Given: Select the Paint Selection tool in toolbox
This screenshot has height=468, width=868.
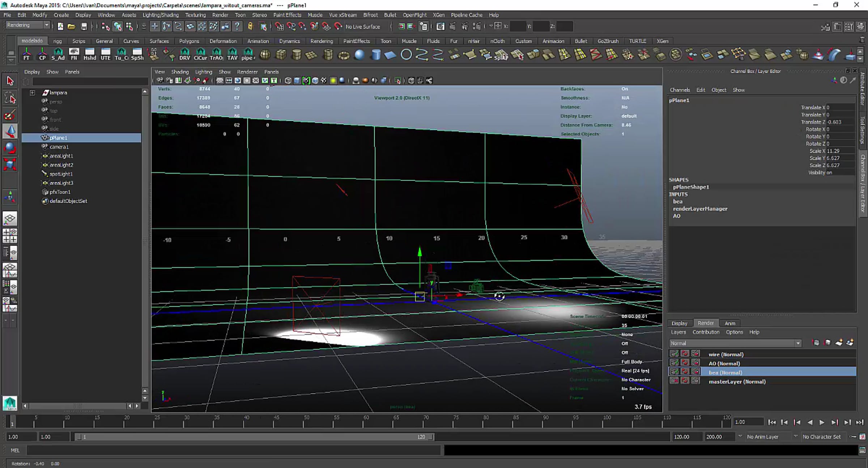Looking at the screenshot, I should point(10,115).
